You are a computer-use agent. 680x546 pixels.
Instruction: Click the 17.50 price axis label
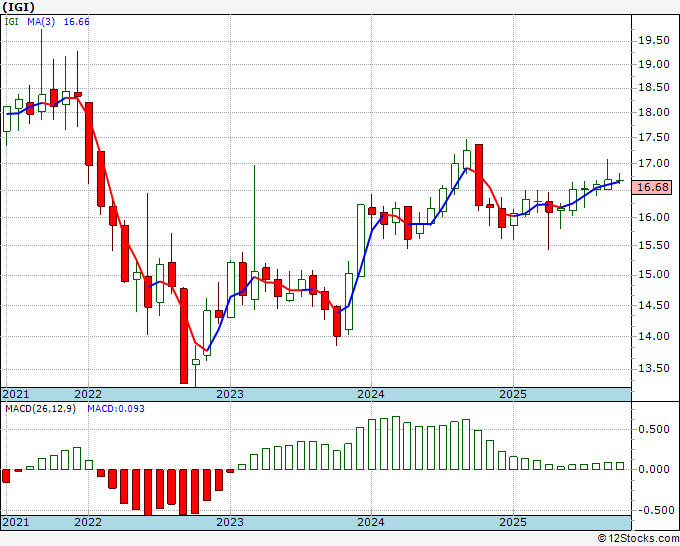click(654, 137)
